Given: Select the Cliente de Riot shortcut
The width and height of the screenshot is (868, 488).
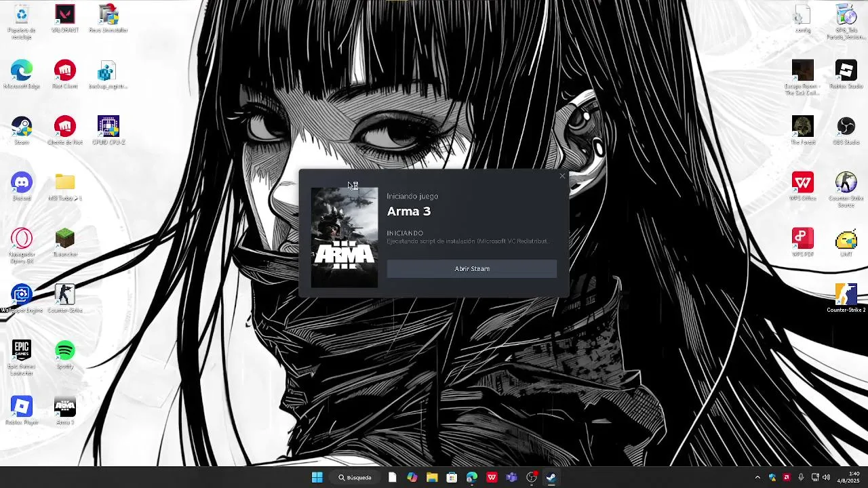Looking at the screenshot, I should [65, 131].
